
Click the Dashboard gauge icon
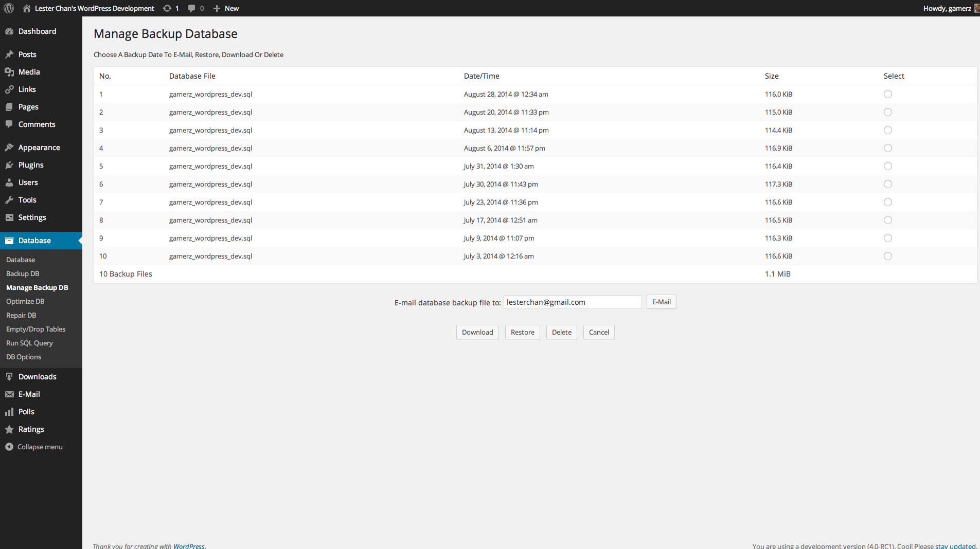pos(9,31)
